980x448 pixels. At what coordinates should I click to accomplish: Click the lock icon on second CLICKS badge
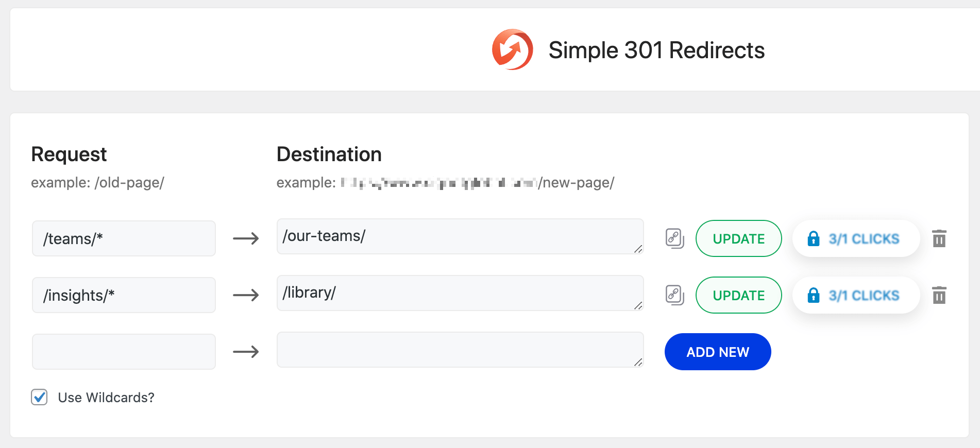coord(814,295)
